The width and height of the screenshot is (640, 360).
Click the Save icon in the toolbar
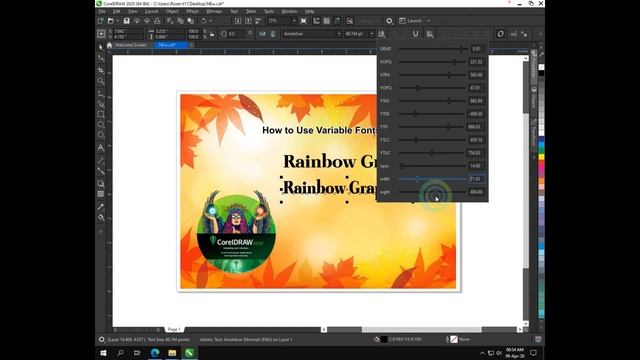pos(127,21)
